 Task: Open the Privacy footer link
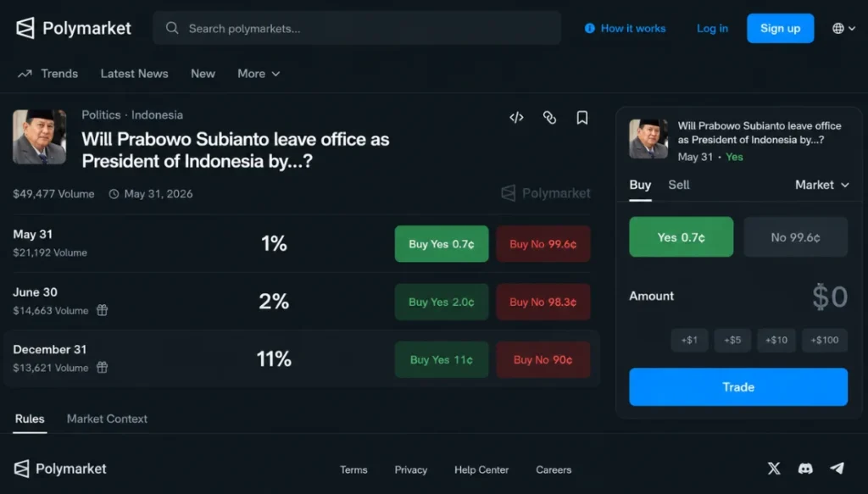(x=411, y=469)
